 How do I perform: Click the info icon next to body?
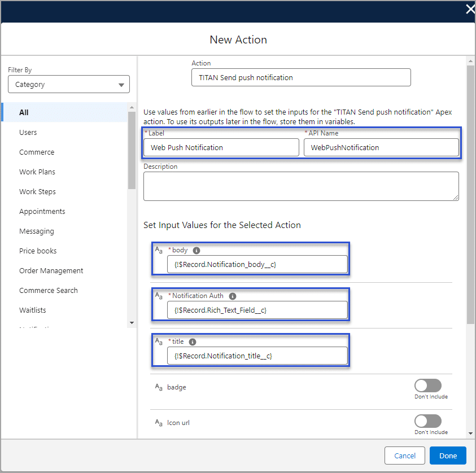coord(196,250)
